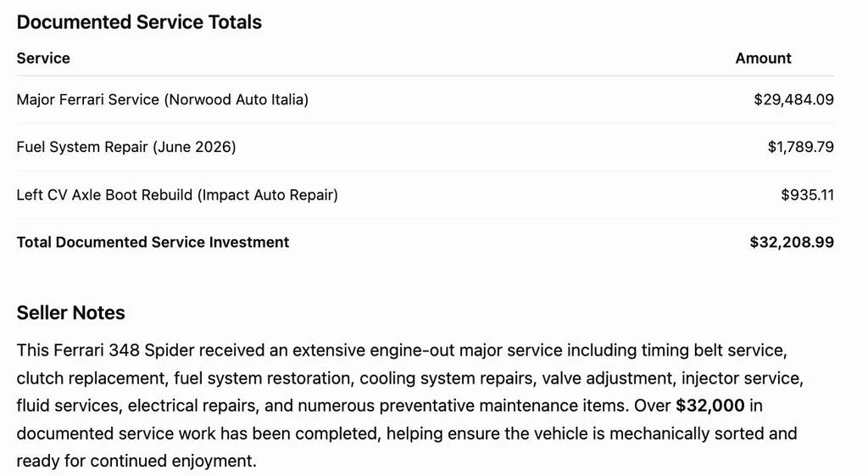Click the phrase ready for continued enjoyment

(136, 461)
